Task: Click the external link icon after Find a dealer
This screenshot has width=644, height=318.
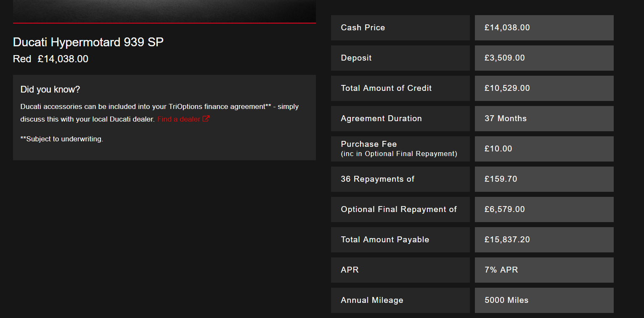Action: [206, 119]
